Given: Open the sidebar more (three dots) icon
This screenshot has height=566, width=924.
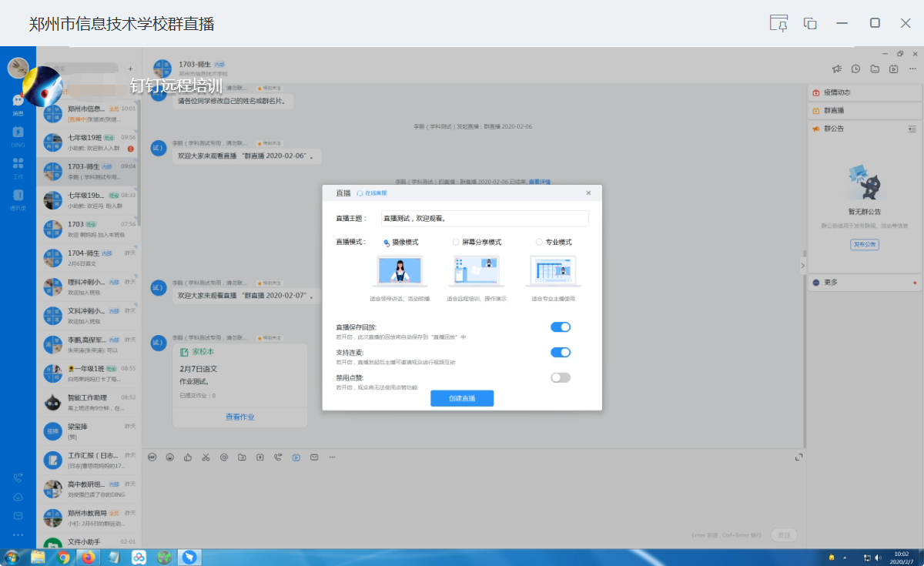Looking at the screenshot, I should coord(18,534).
